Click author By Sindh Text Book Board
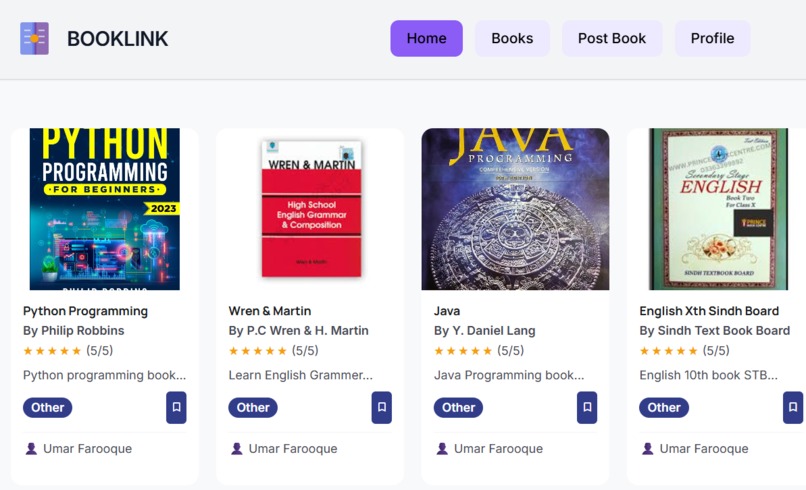 pyautogui.click(x=715, y=331)
